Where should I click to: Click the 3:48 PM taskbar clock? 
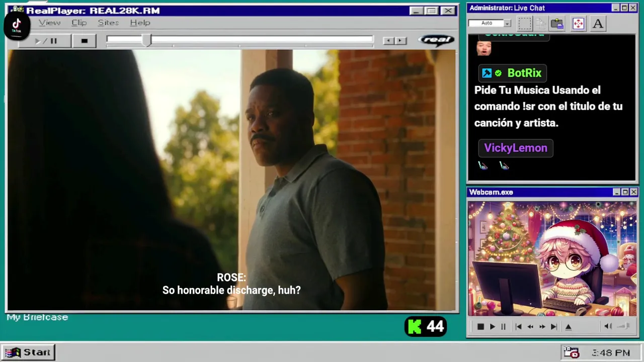pos(611,353)
